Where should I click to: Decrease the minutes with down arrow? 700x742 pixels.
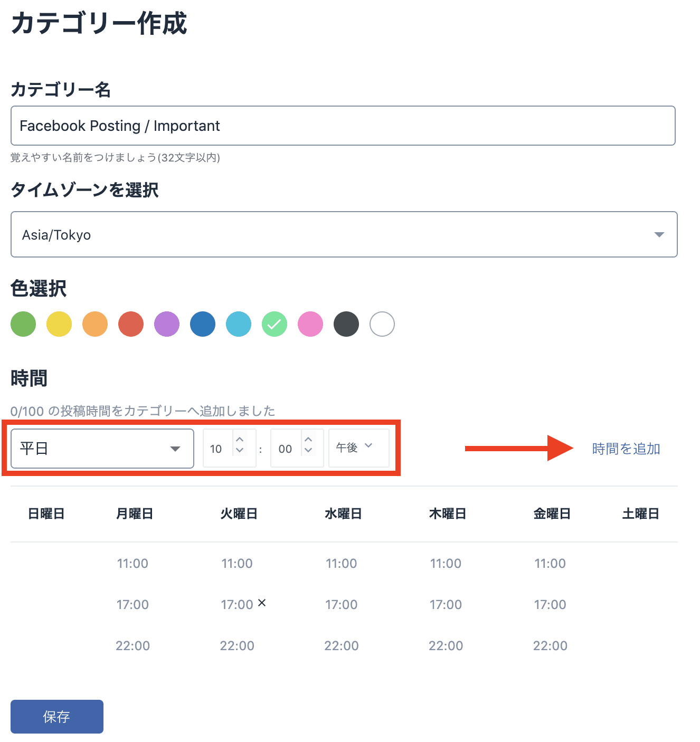pos(308,450)
